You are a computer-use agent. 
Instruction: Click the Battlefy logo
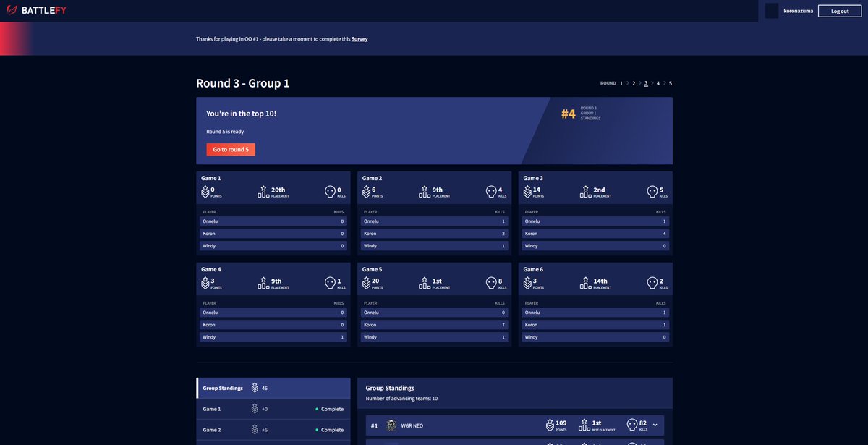36,11
